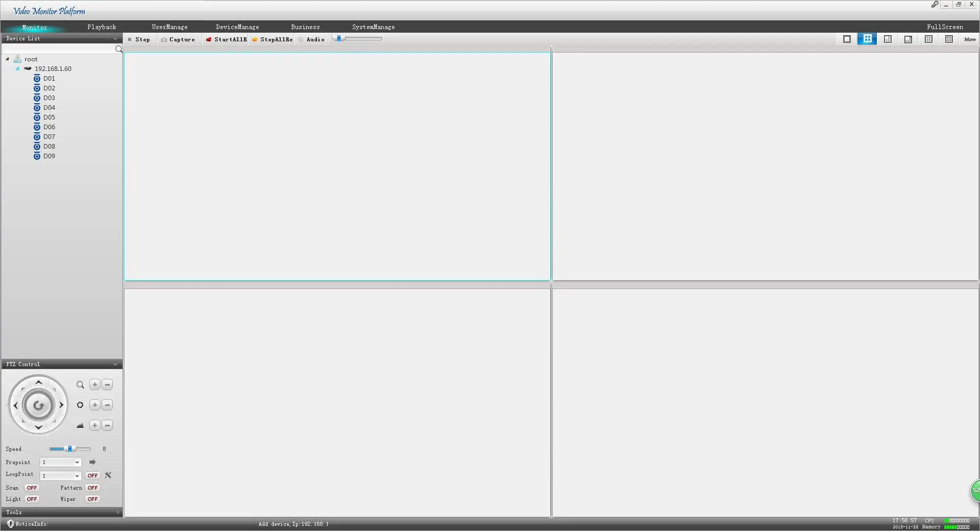
Task: Zoom in with plus next to magnifier
Action: tap(94, 385)
